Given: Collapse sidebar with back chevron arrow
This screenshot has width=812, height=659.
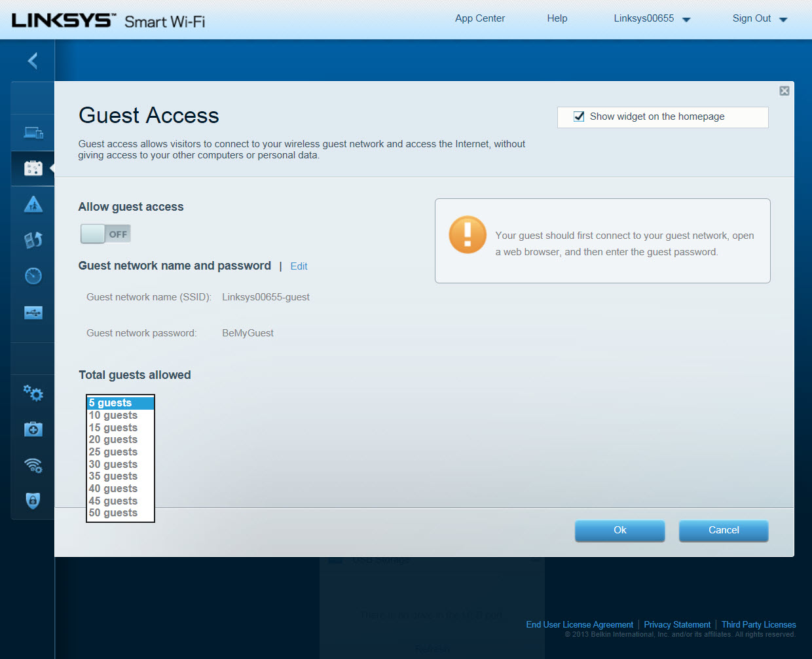Looking at the screenshot, I should click(x=33, y=61).
